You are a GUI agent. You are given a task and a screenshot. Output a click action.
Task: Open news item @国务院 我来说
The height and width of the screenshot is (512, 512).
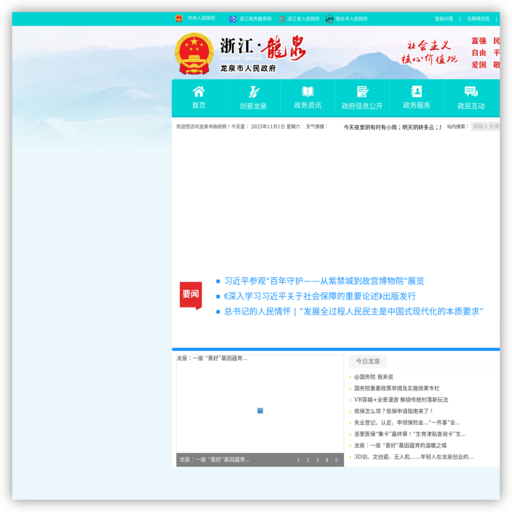coord(373,377)
